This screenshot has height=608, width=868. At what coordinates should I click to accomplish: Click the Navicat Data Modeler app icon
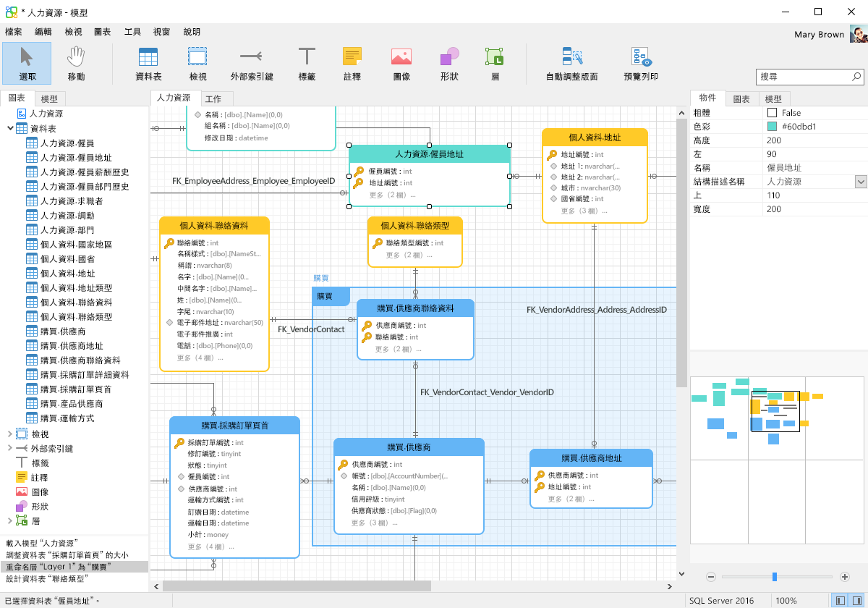(x=11, y=12)
